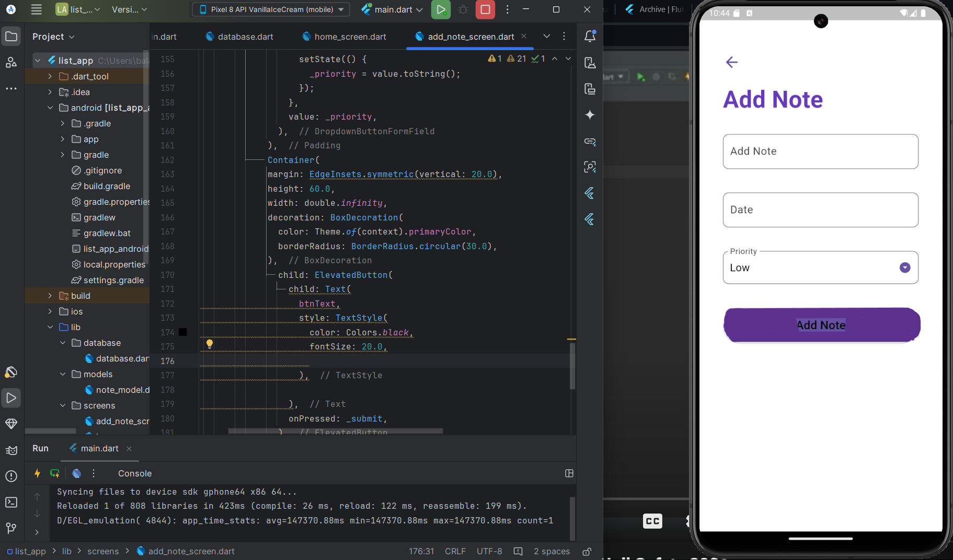Switch to home_screen.dart editor tab
Image resolution: width=953 pixels, height=560 pixels.
(x=350, y=37)
